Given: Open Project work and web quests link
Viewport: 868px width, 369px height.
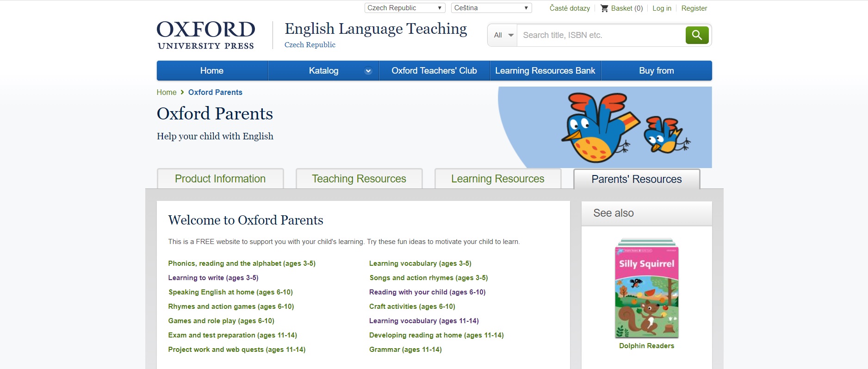Looking at the screenshot, I should (x=237, y=350).
